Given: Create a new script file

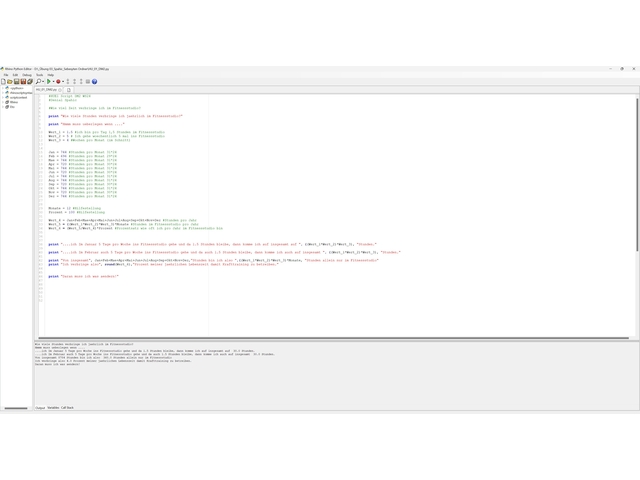Looking at the screenshot, I should click(3, 82).
